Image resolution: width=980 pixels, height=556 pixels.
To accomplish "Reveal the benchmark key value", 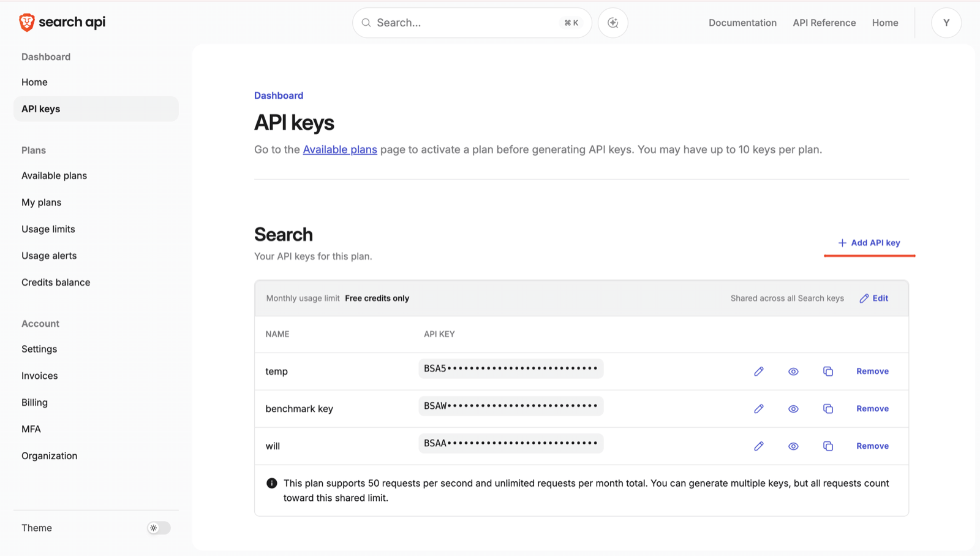I will [x=793, y=409].
